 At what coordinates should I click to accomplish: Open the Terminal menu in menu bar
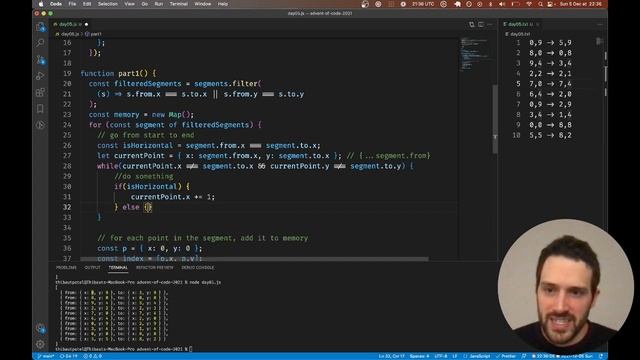click(178, 4)
